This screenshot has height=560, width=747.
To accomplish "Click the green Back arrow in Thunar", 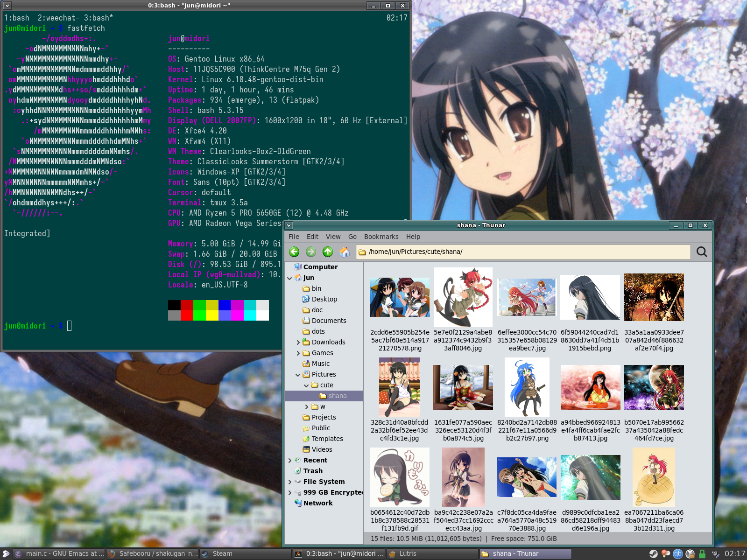I will coord(294,252).
